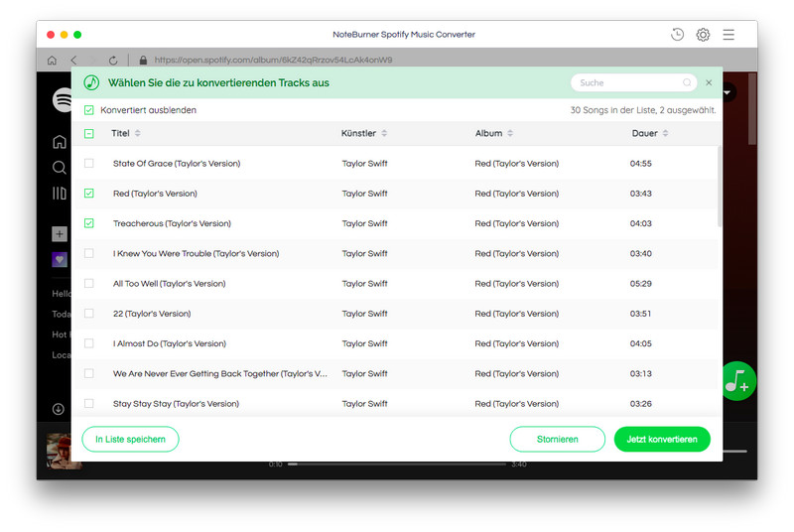Open the hamburger menu icon
Screen dimensions: 794x532
pyautogui.click(x=728, y=35)
